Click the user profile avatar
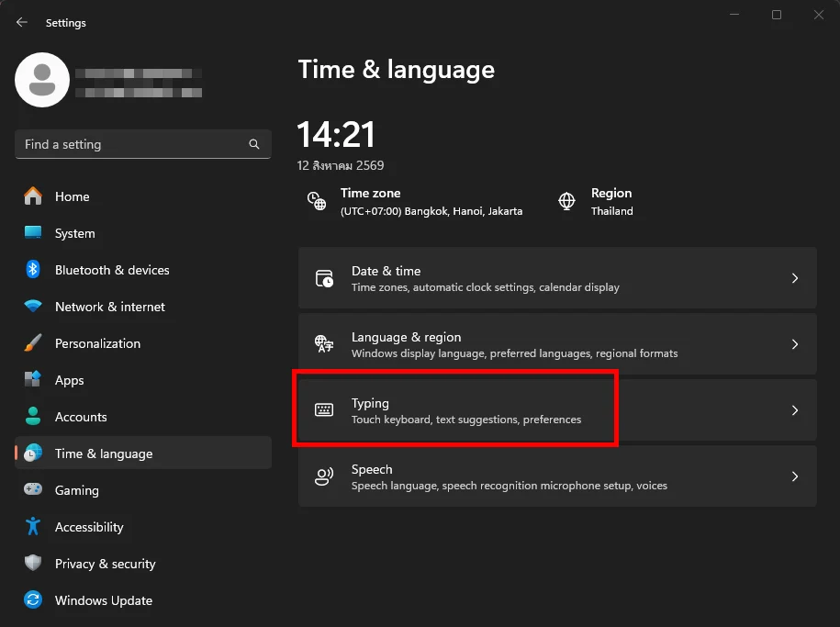The image size is (840, 627). [x=42, y=80]
